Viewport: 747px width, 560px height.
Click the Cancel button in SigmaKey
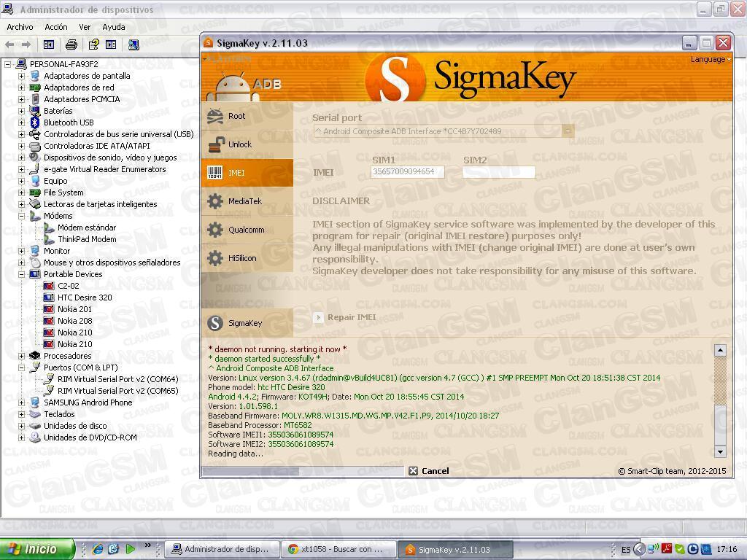click(x=429, y=471)
